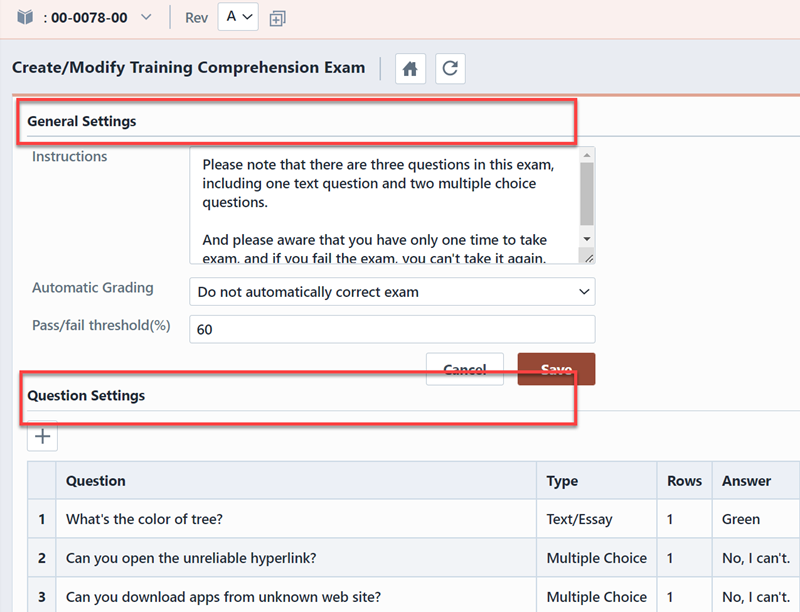The image size is (800, 612).
Task: Click row number 2 cell
Action: [x=42, y=558]
